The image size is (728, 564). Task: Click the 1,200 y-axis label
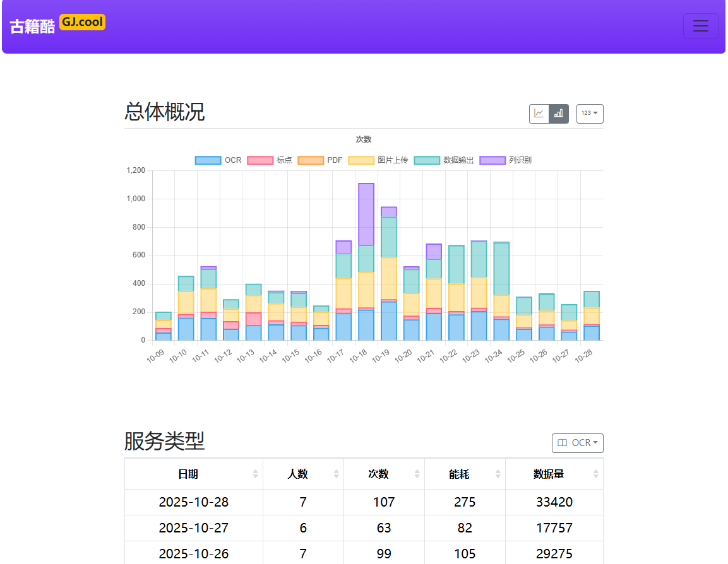pos(136,170)
